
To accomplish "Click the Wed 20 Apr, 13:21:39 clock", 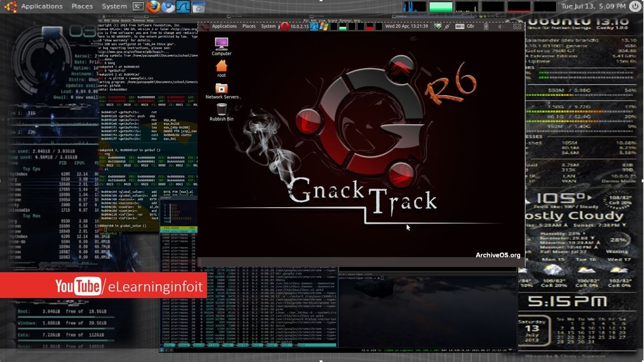I will coord(407,26).
